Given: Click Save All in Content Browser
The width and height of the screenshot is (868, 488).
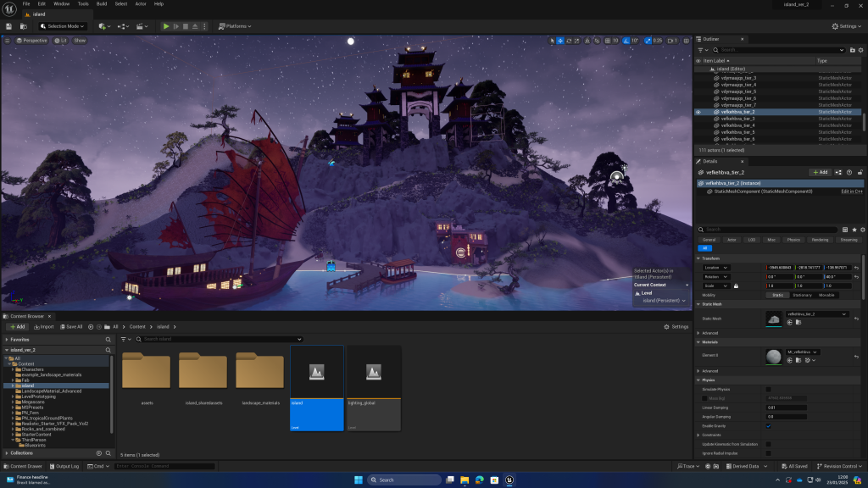Looking at the screenshot, I should point(70,326).
